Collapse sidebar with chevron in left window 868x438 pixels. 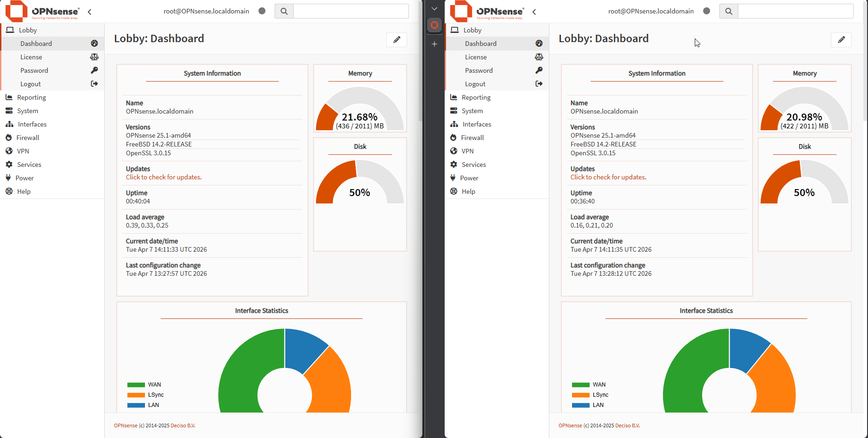(90, 12)
